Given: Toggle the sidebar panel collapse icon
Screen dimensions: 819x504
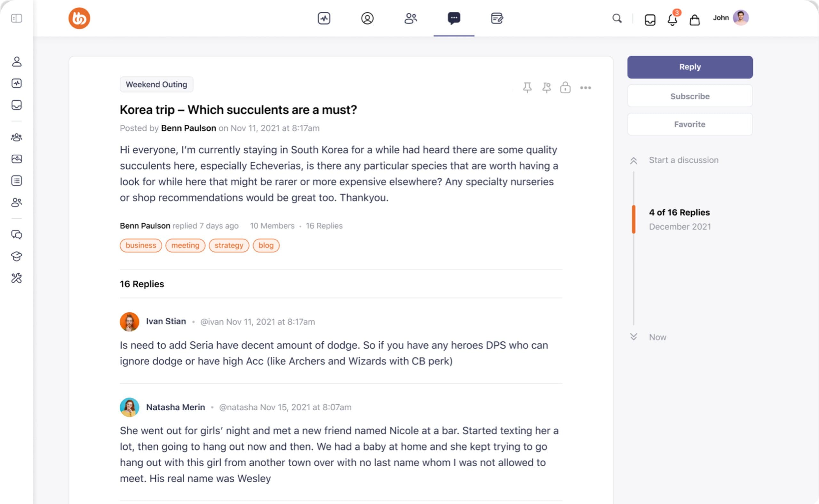Looking at the screenshot, I should [16, 18].
